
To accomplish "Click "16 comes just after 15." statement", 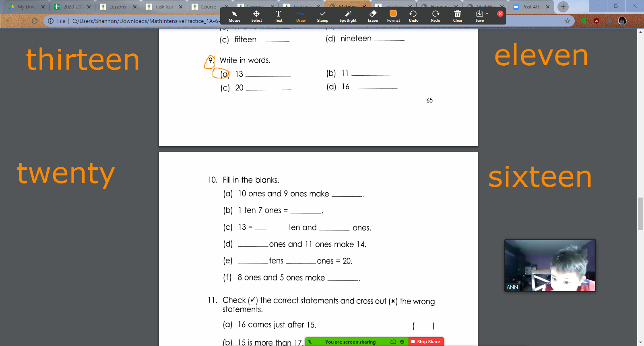I will point(277,325).
